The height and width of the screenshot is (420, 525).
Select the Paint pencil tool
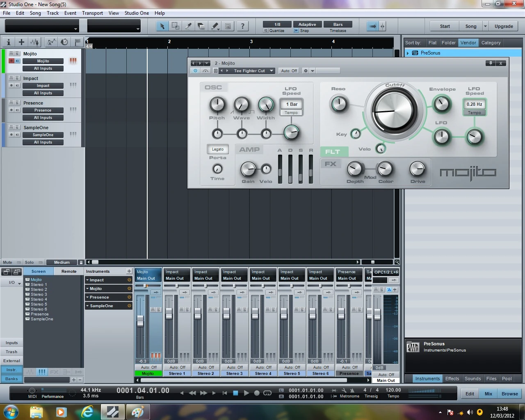click(x=215, y=26)
